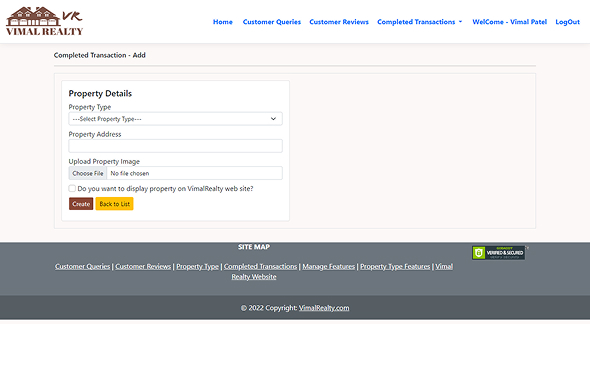Click the Back to List button
The width and height of the screenshot is (590, 390).
pyautogui.click(x=114, y=204)
